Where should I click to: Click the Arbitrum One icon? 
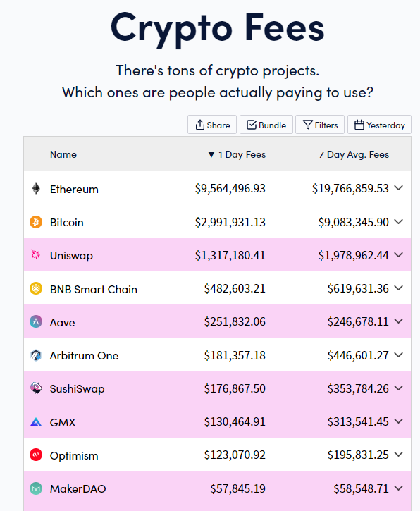tap(36, 355)
